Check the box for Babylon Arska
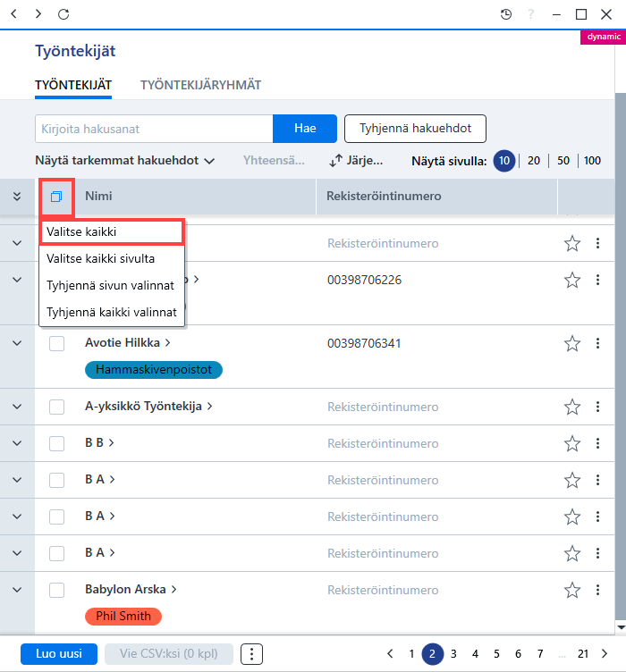 pos(56,590)
